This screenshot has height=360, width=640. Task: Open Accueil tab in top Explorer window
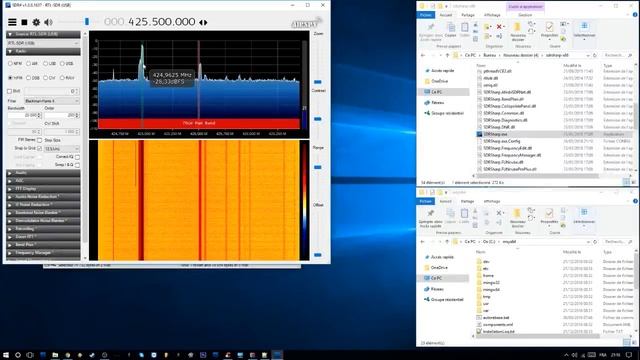(x=446, y=15)
